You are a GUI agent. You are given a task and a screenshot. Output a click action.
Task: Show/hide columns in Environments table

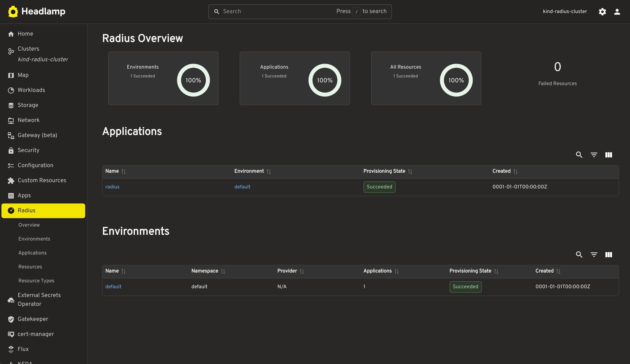point(609,254)
